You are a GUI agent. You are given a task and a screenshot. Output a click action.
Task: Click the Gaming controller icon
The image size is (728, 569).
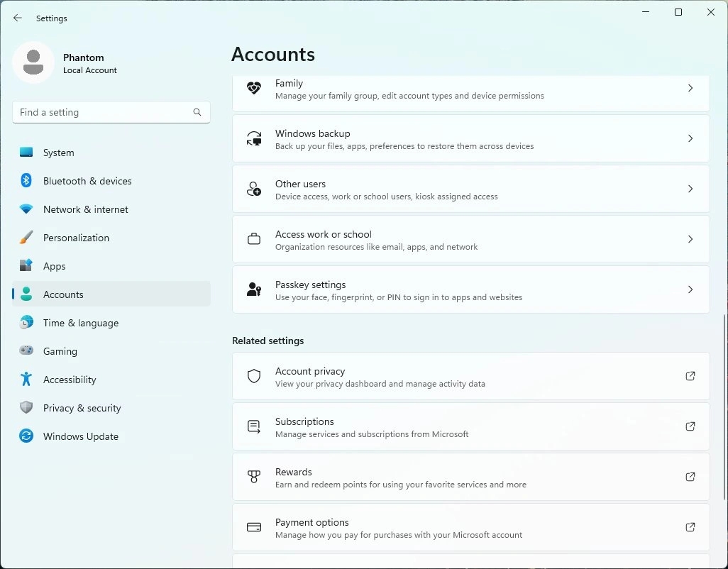coord(26,351)
